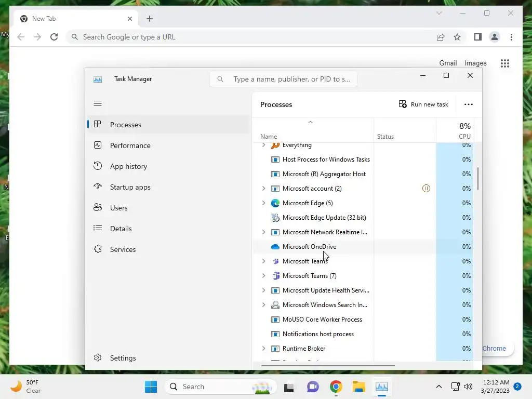532x399 pixels.
Task: Switch to the App history tab
Action: click(x=168, y=166)
